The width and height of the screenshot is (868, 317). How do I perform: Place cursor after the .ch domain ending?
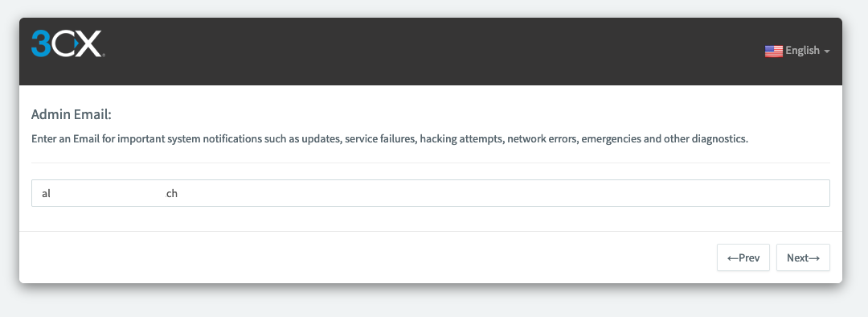178,194
